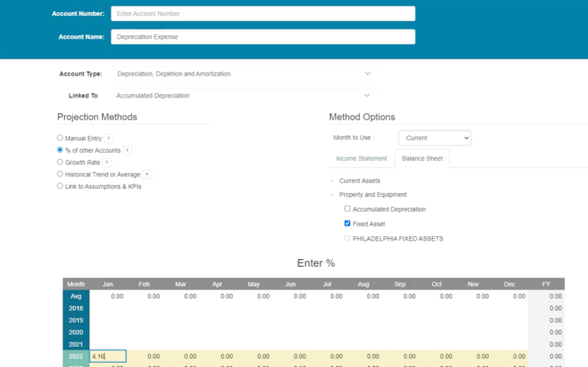Select Link to Assumptions & KPIs option
This screenshot has width=588, height=367.
[60, 186]
